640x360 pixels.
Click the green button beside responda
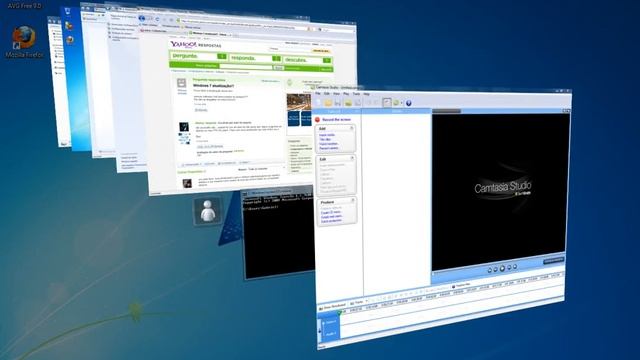tap(277, 58)
